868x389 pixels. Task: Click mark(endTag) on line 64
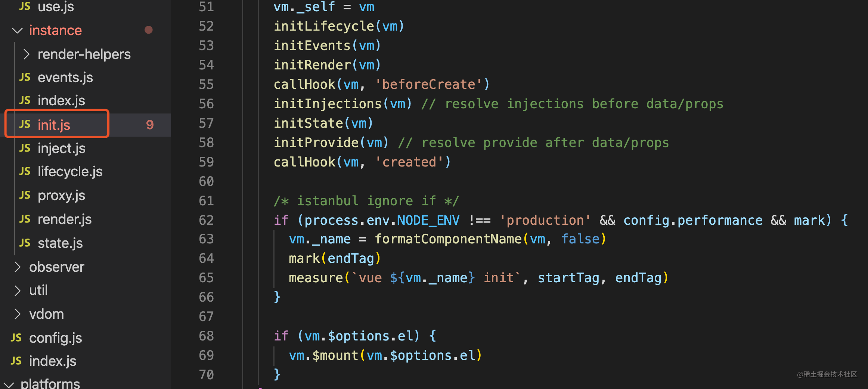335,258
